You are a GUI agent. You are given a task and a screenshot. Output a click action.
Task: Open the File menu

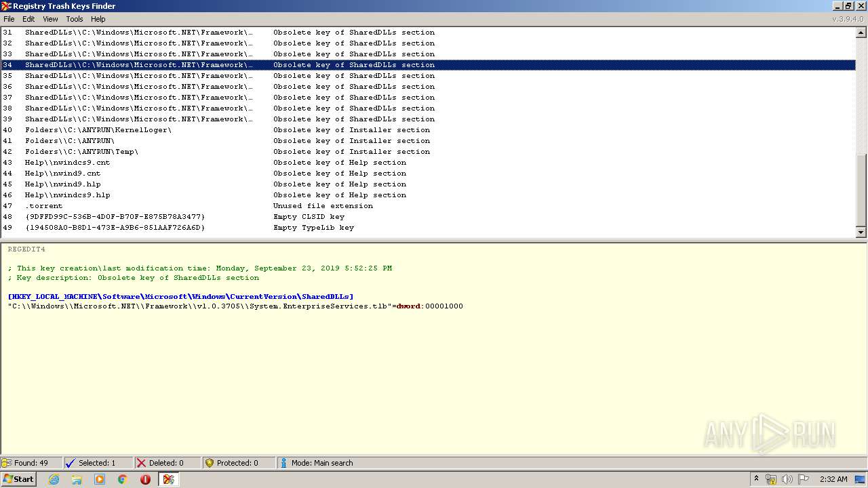click(9, 19)
